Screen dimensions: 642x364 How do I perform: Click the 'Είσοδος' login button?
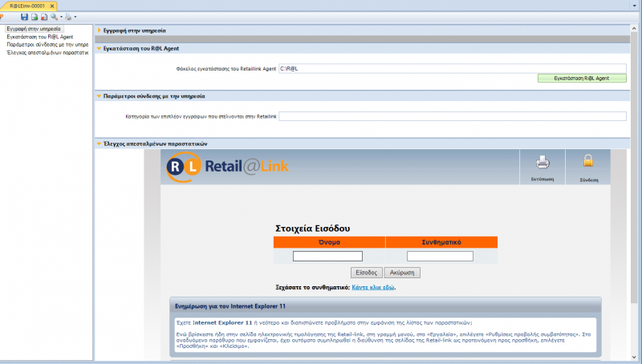pyautogui.click(x=367, y=273)
